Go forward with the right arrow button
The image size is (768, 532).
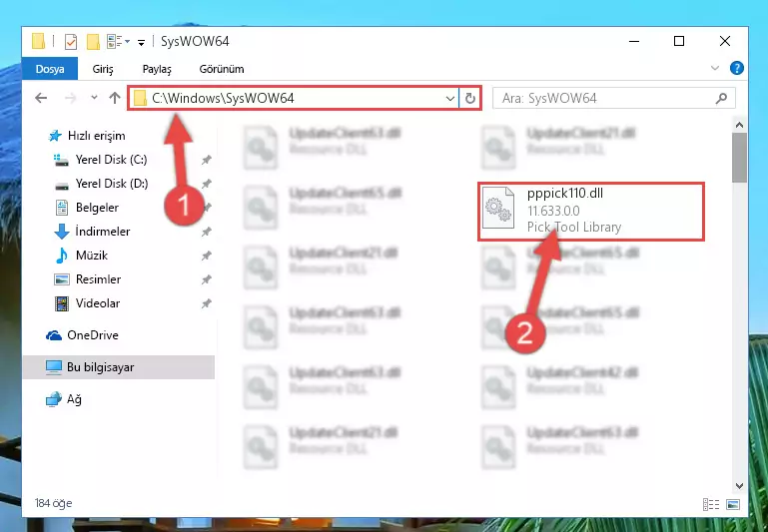(71, 98)
